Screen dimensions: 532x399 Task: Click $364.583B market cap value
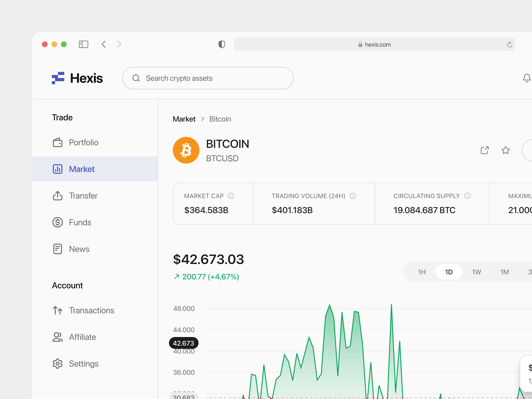(206, 210)
